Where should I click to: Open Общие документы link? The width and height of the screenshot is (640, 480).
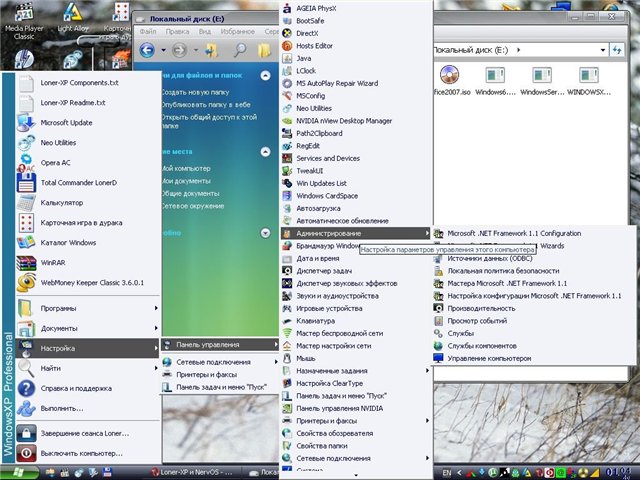coord(190,193)
